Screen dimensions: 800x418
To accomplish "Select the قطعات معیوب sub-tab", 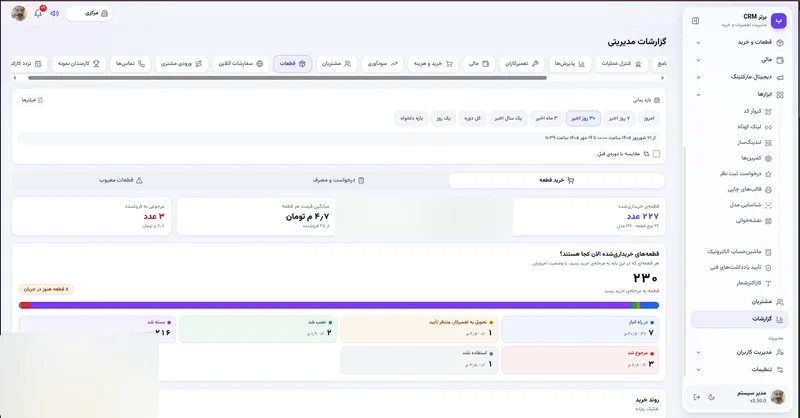I will click(x=121, y=180).
